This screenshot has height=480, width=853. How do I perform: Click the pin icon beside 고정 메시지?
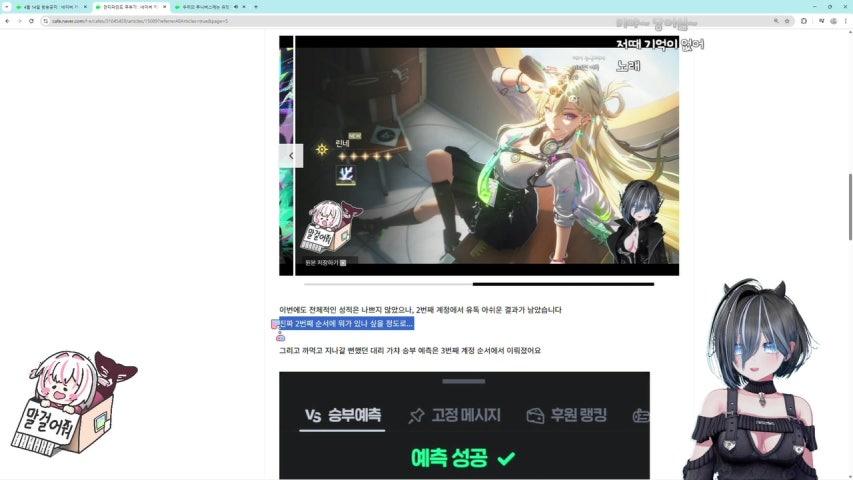tap(416, 416)
